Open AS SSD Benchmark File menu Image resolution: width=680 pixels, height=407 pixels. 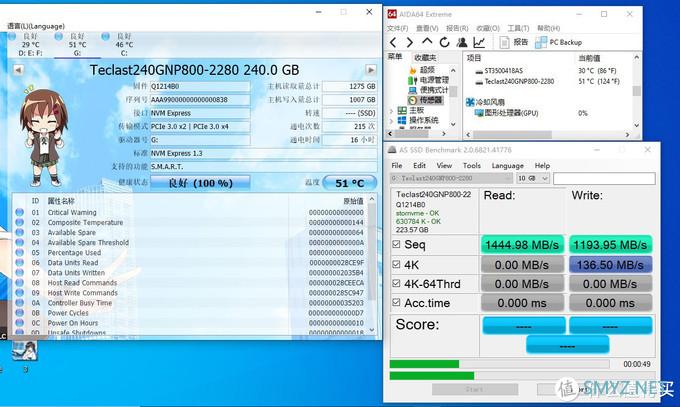pyautogui.click(x=396, y=166)
